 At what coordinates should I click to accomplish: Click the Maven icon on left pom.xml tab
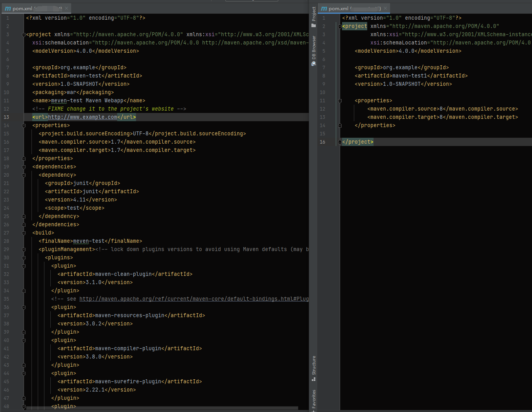pos(7,8)
